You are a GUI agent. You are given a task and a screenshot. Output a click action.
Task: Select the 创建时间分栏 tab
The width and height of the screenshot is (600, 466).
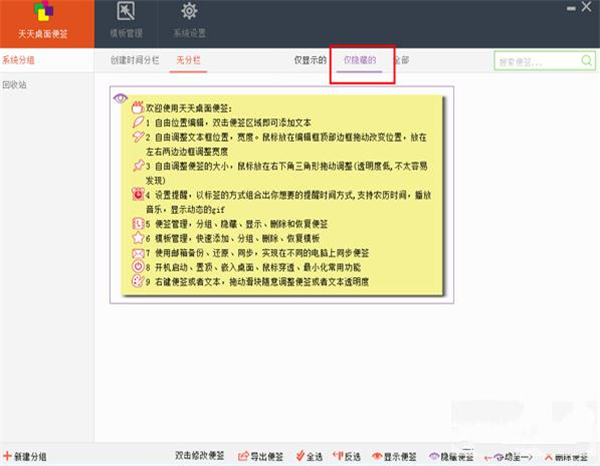click(x=134, y=61)
